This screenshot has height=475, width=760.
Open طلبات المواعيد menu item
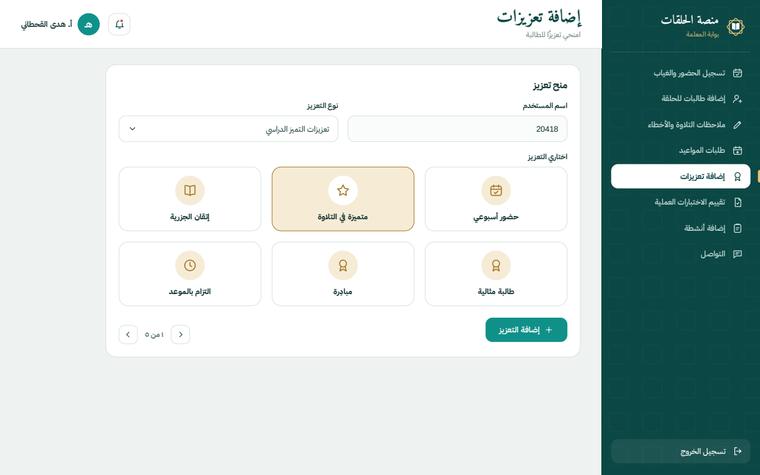point(681,150)
